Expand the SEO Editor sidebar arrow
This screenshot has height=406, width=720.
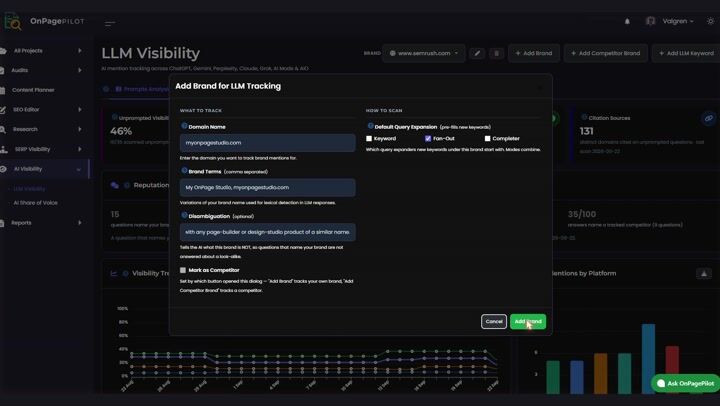point(80,110)
